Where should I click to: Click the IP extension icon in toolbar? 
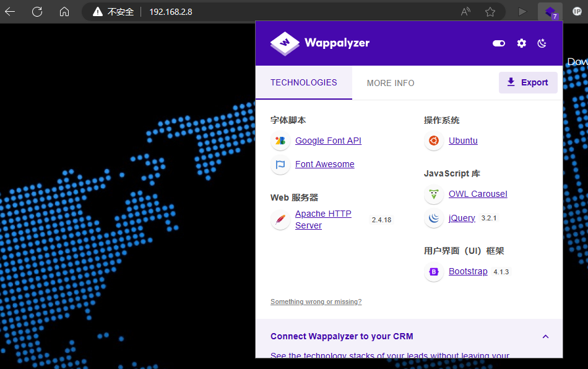(577, 12)
